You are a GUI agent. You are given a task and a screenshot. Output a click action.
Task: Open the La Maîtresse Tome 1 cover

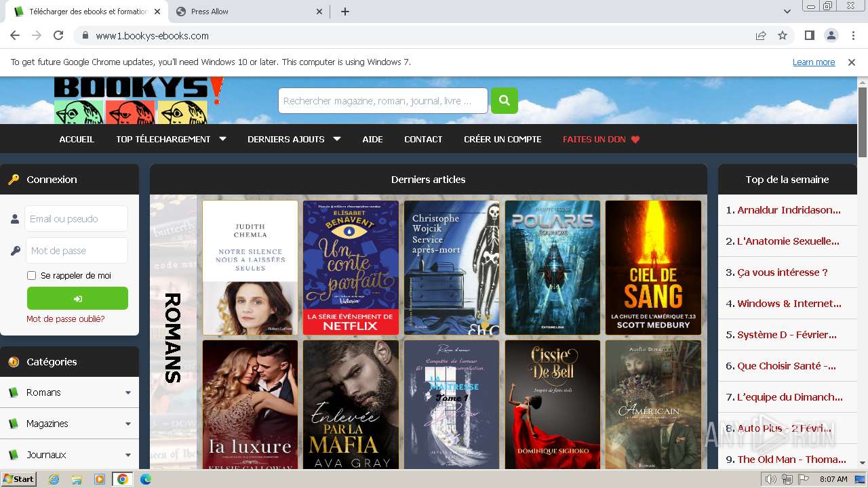[x=452, y=405]
